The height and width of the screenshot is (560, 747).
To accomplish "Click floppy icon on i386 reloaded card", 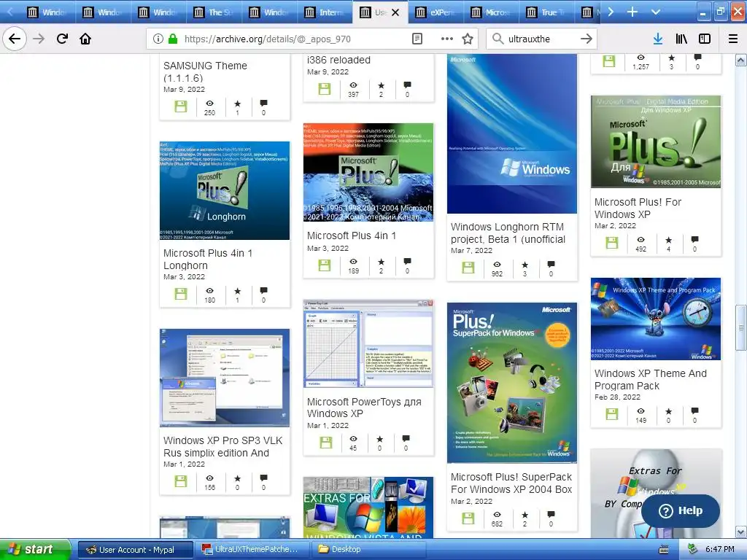I will (325, 88).
